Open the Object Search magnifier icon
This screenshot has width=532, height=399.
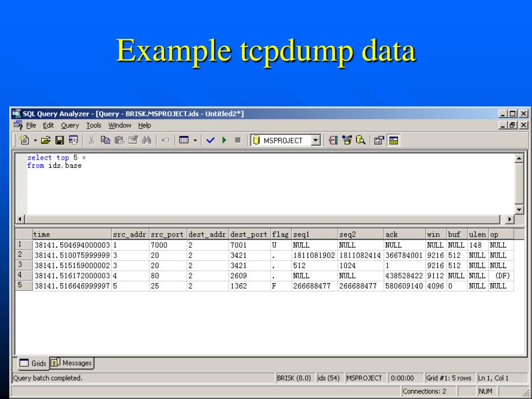[361, 140]
